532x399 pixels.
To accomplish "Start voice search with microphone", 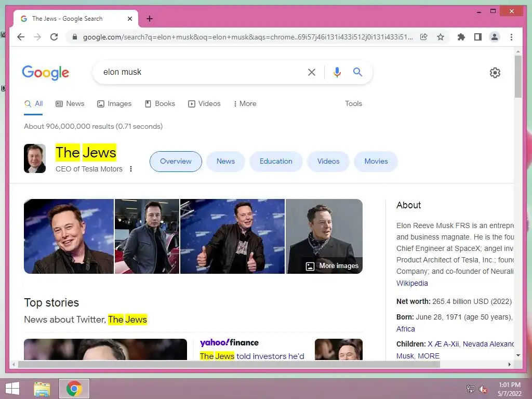I will 337,72.
